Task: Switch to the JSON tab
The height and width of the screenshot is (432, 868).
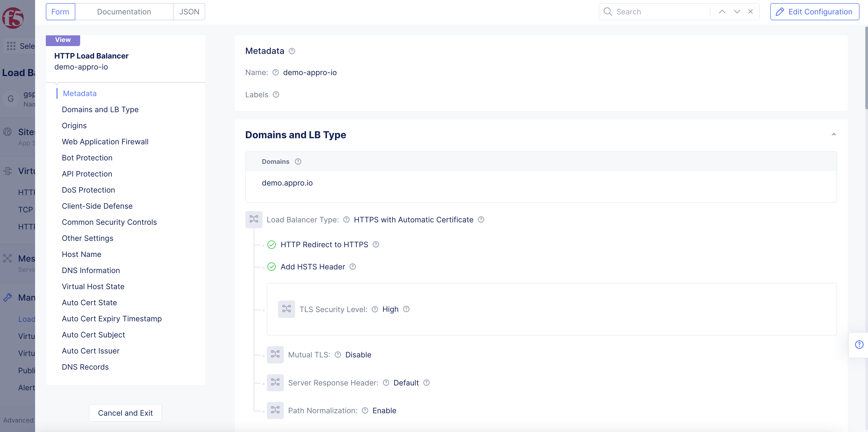Action: tap(189, 12)
